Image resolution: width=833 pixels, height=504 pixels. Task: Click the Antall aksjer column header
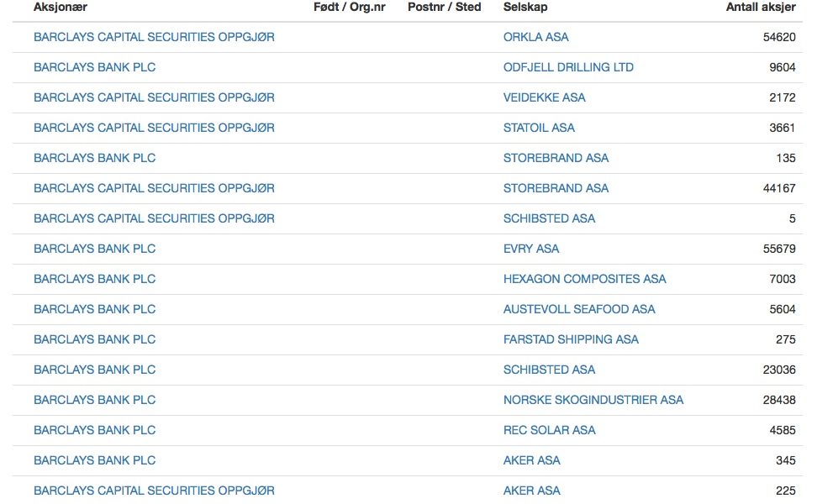[761, 8]
